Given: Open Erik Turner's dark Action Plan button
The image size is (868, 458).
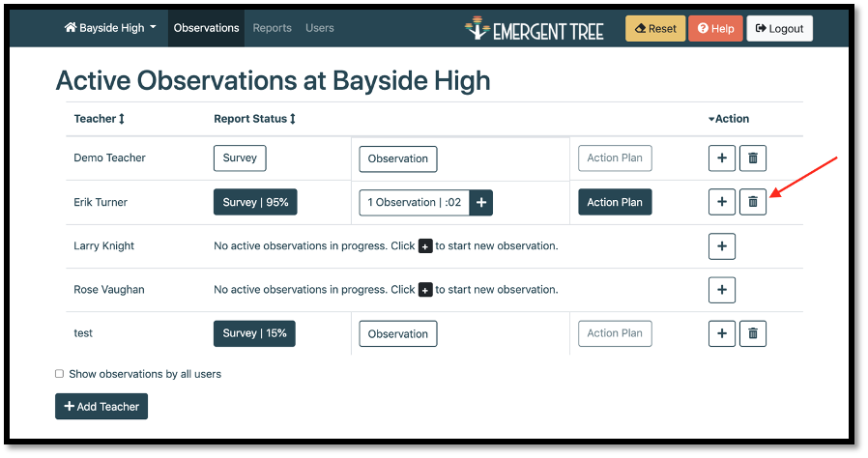Looking at the screenshot, I should [615, 202].
